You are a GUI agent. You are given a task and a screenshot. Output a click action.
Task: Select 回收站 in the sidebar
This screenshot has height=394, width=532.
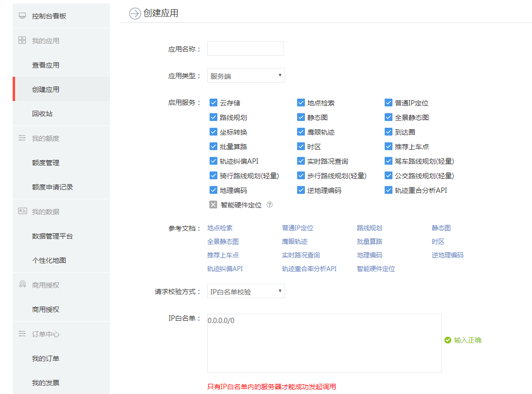[x=42, y=114]
